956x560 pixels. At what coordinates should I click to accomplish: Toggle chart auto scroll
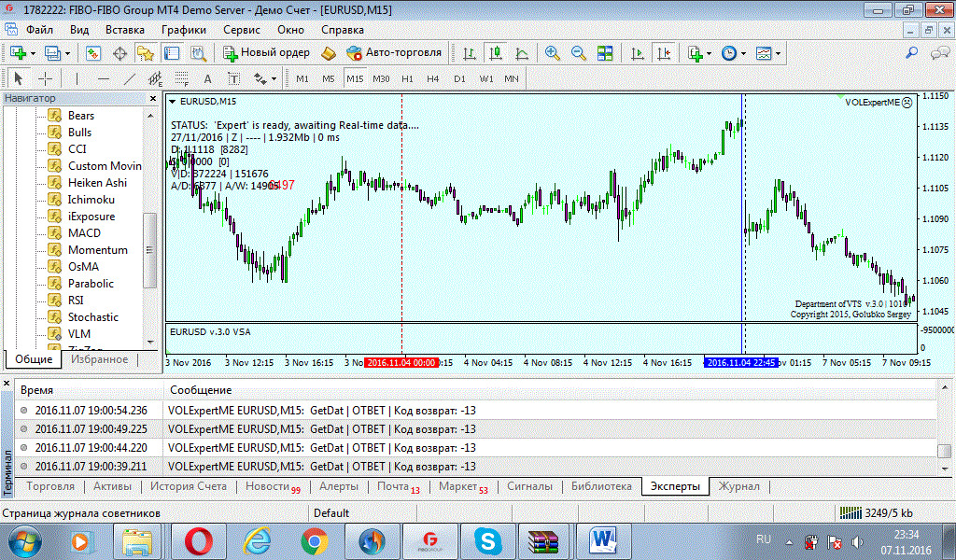coord(637,53)
